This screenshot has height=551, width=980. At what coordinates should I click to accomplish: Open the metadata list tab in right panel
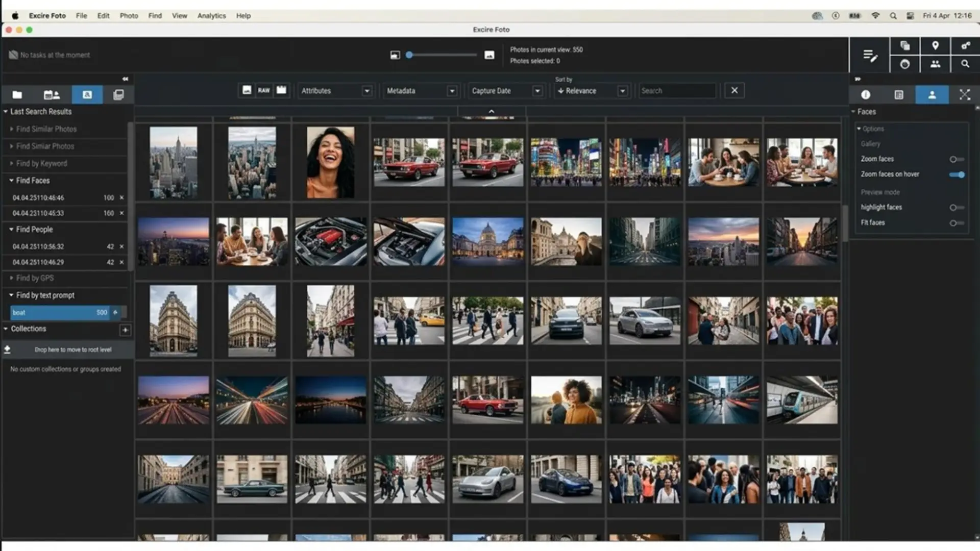[x=899, y=95]
